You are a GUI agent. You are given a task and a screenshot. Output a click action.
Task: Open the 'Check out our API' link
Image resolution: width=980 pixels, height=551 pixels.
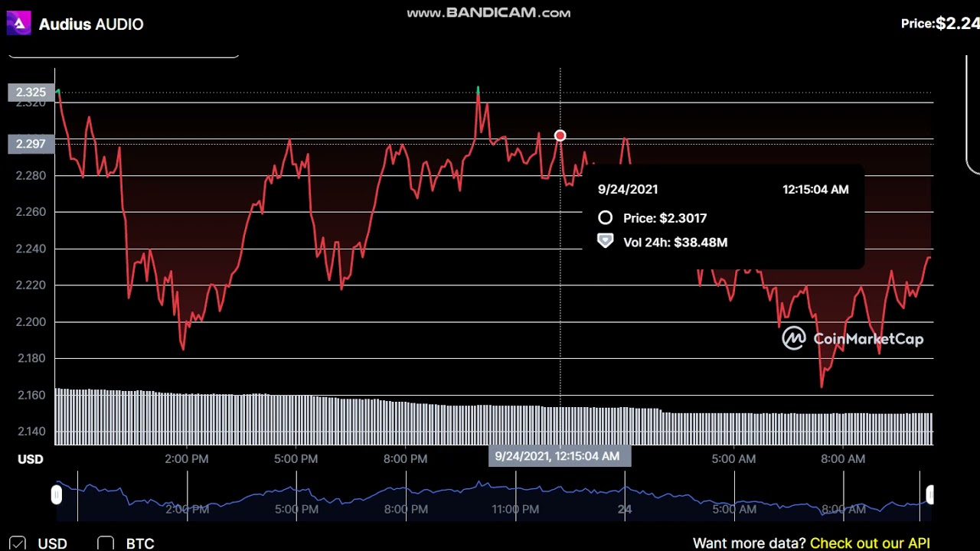(x=870, y=543)
